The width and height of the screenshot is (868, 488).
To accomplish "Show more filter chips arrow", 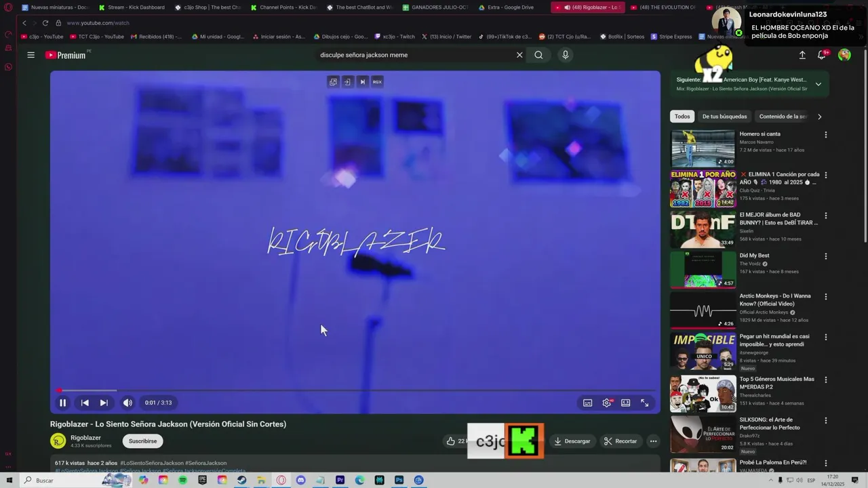I will pos(819,117).
